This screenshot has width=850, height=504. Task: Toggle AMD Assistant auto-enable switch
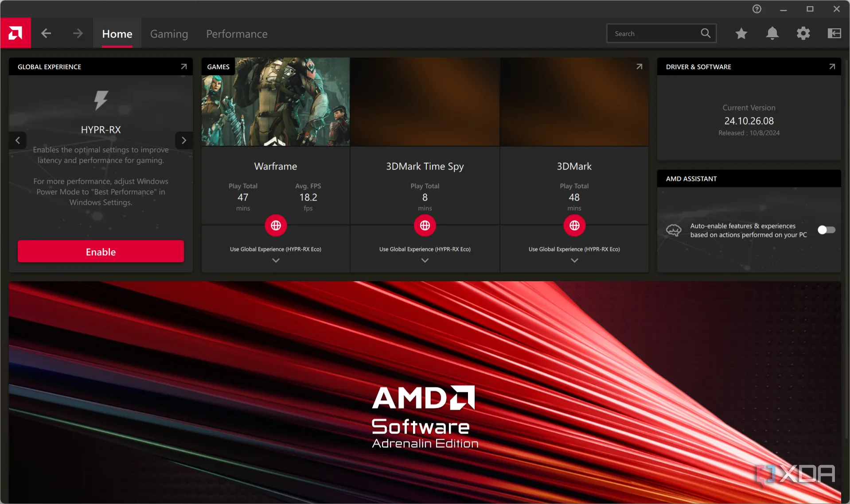point(826,230)
